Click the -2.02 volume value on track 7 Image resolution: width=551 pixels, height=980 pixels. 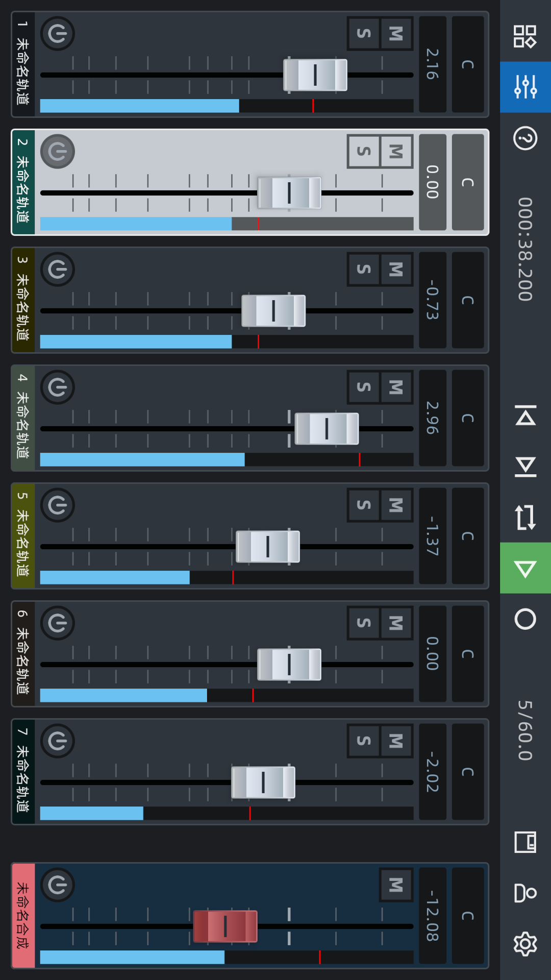coord(433,771)
